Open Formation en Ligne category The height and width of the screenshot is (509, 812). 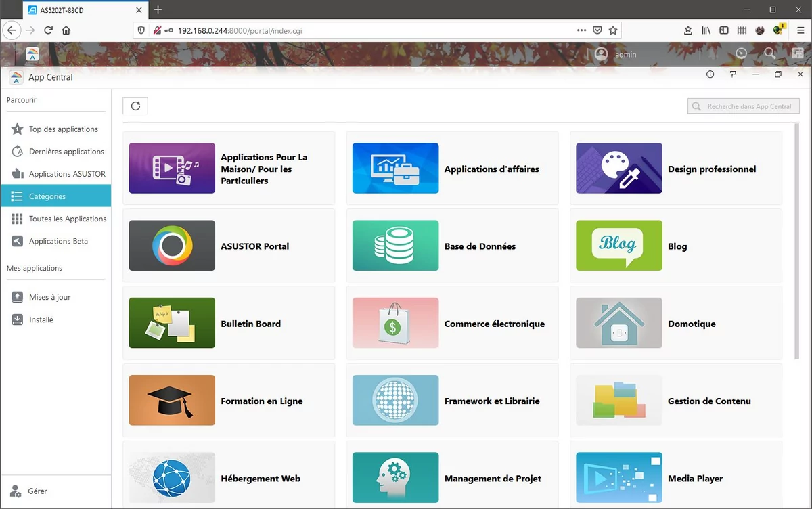pyautogui.click(x=229, y=400)
